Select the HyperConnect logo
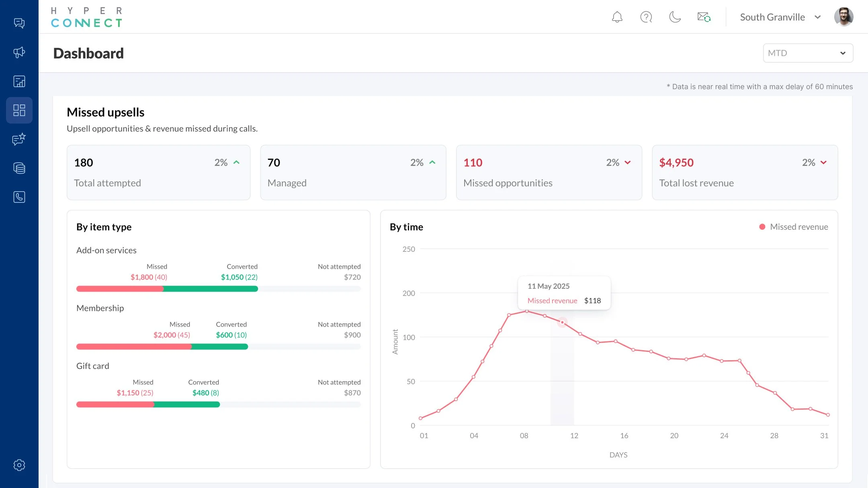The image size is (868, 488). tap(86, 16)
